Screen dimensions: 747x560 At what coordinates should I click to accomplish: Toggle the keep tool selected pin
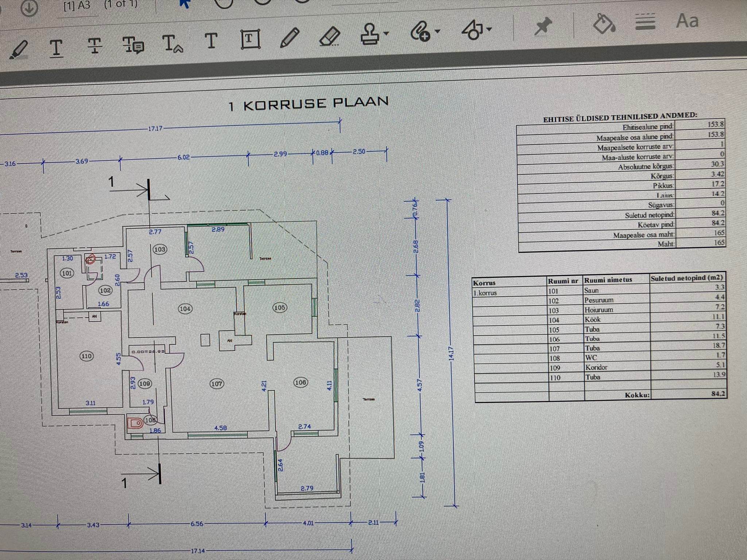click(x=543, y=26)
